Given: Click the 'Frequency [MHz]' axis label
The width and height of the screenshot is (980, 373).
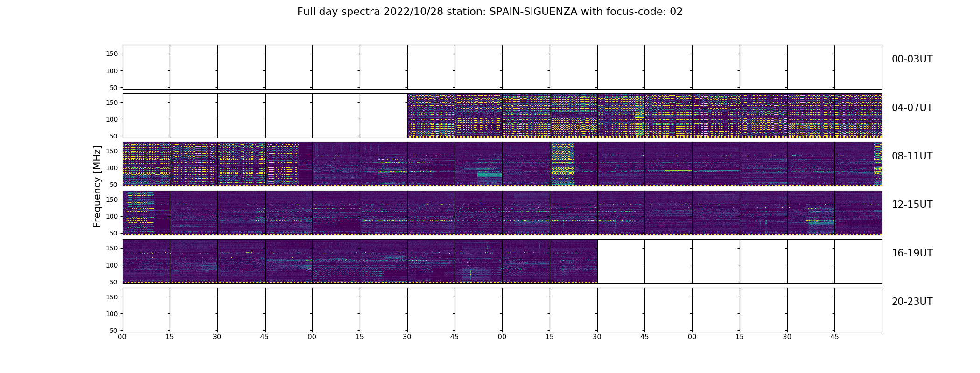Looking at the screenshot, I should pyautogui.click(x=97, y=186).
